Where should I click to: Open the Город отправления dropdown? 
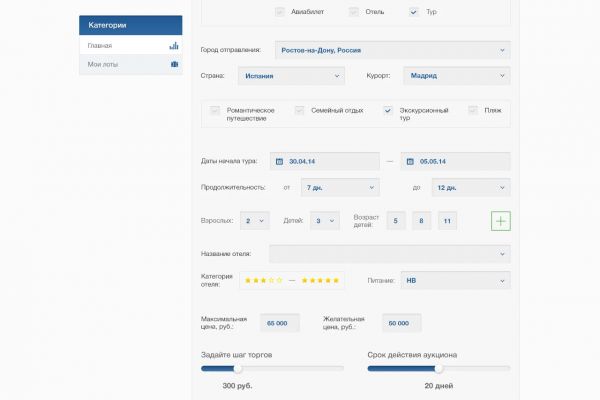pyautogui.click(x=393, y=50)
